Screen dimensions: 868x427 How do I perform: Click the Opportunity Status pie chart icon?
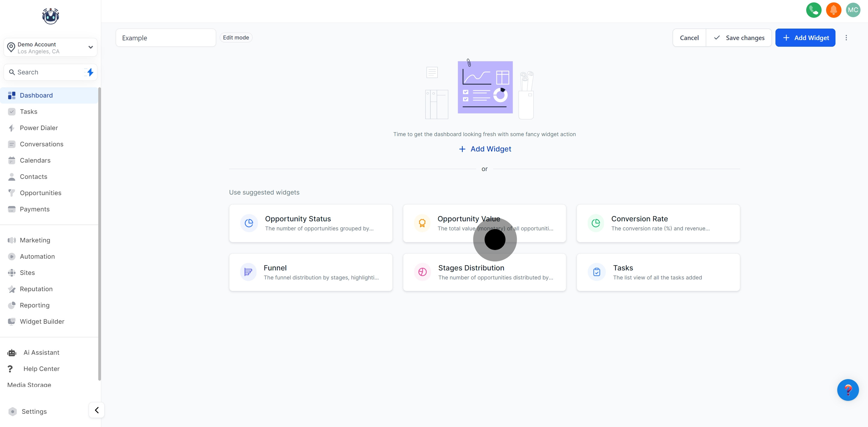(249, 223)
